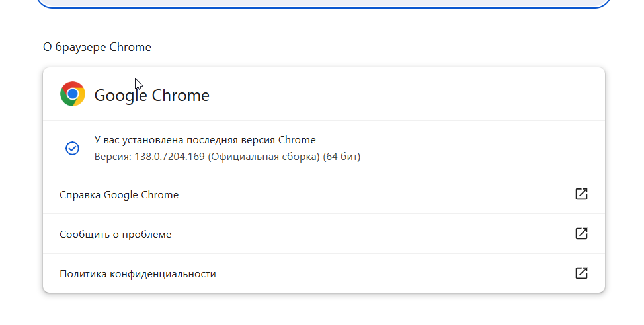This screenshot has height=325, width=644.
Task: Open the Политика конфиденциальности text link
Action: [x=138, y=273]
